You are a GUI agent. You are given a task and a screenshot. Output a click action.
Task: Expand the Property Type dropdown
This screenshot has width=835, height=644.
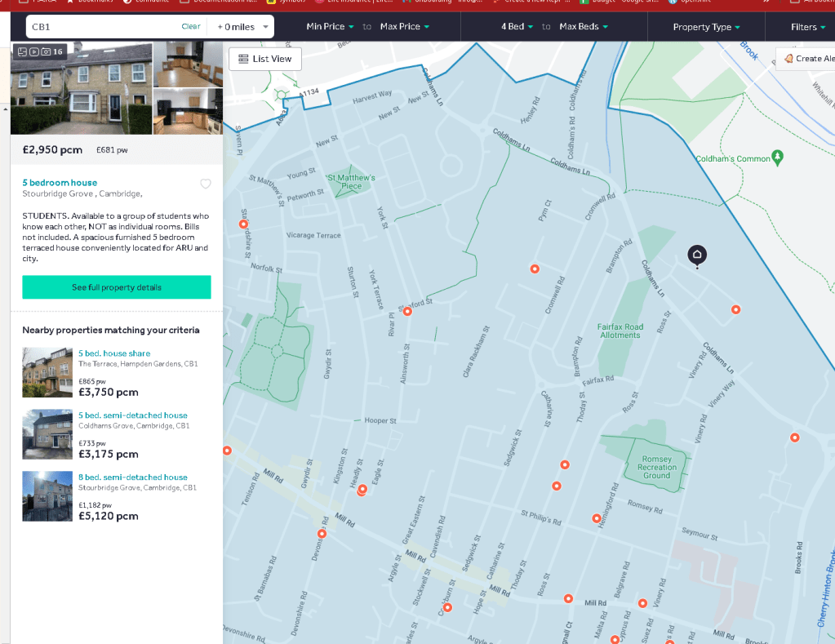pos(706,27)
